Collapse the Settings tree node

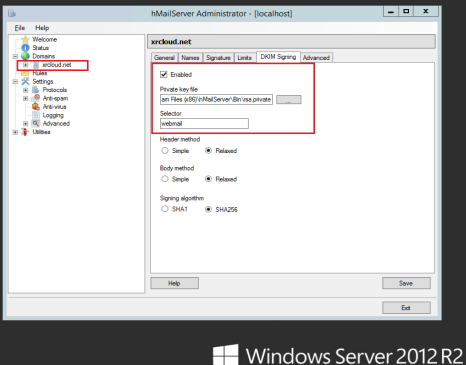(x=15, y=81)
